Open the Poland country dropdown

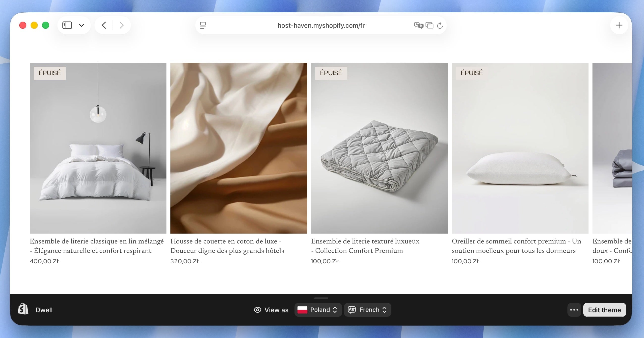[318, 310]
